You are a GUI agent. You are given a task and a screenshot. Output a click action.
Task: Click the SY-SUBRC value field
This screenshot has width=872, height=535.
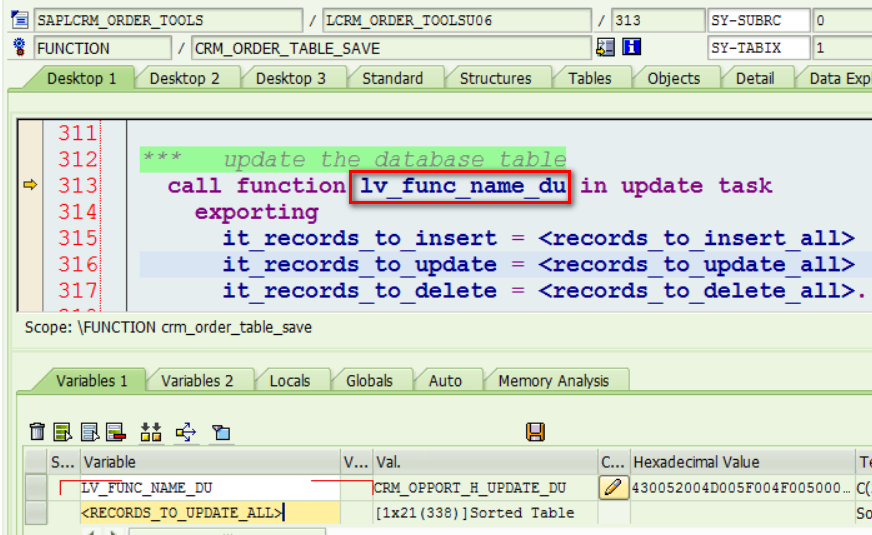coord(842,21)
